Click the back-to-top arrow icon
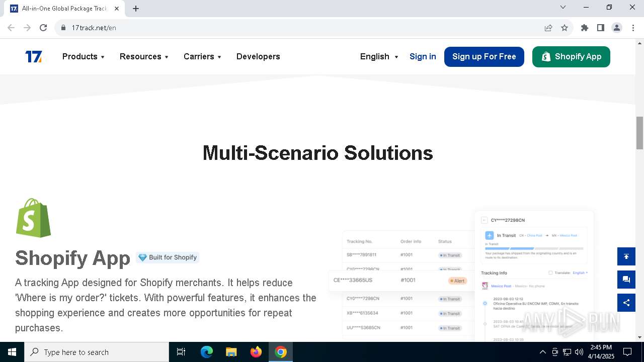644x362 pixels. [626, 256]
